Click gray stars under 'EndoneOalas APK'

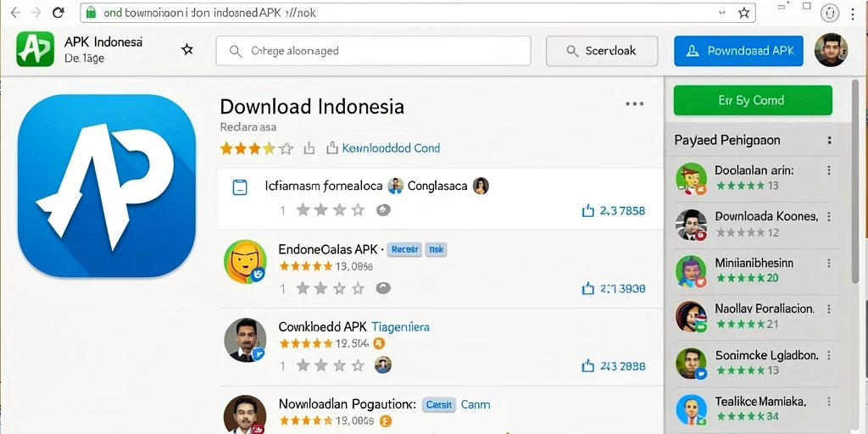pyautogui.click(x=331, y=288)
